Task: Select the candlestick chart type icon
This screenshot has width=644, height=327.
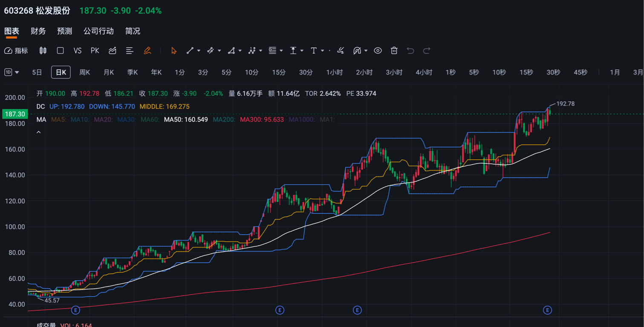Action: point(43,51)
